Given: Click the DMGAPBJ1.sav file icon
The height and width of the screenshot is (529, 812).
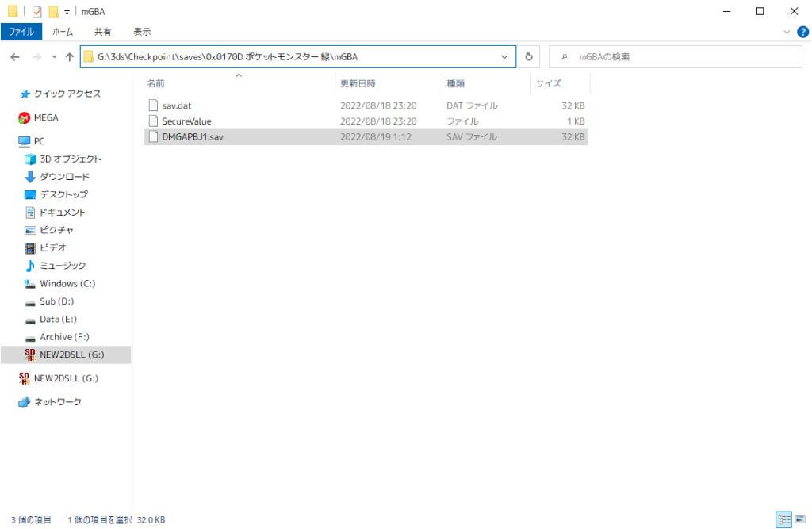Looking at the screenshot, I should (x=153, y=136).
